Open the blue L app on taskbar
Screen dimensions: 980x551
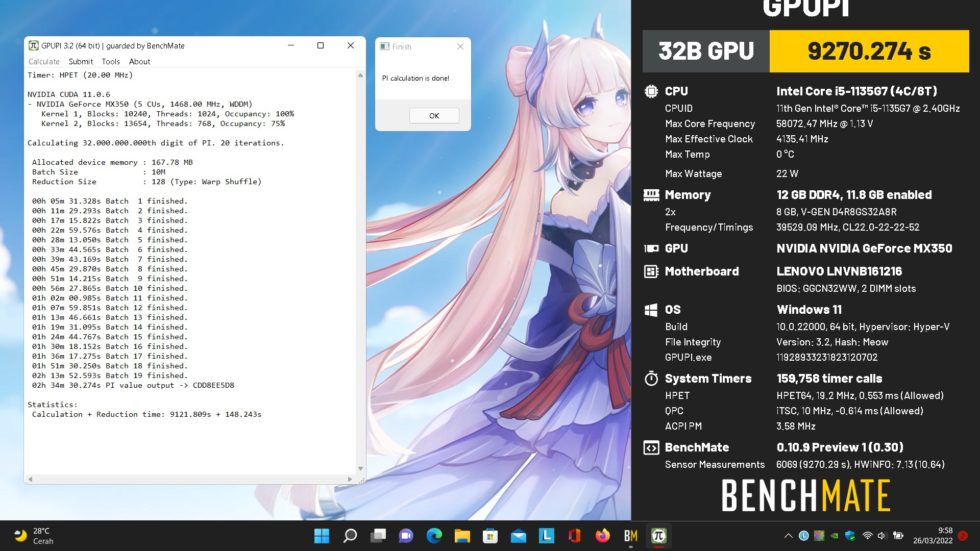547,536
